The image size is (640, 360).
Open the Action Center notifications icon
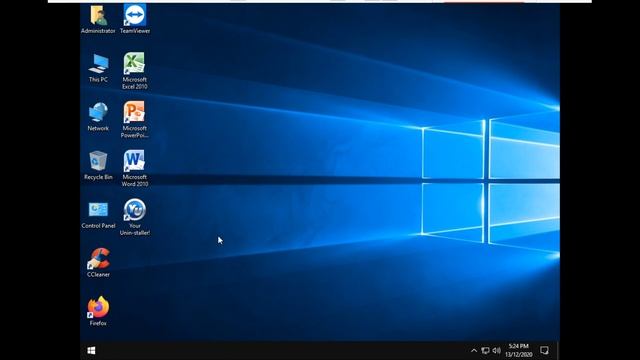coord(544,351)
